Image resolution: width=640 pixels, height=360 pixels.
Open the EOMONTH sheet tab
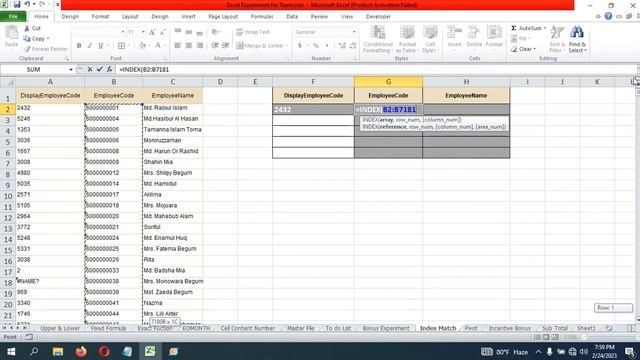tap(196, 328)
